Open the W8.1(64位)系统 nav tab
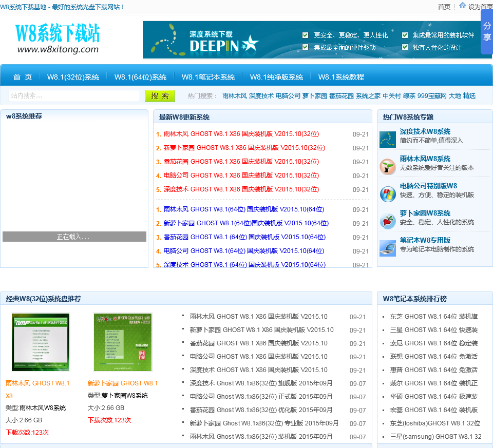This screenshot has height=448, width=493. (140, 77)
